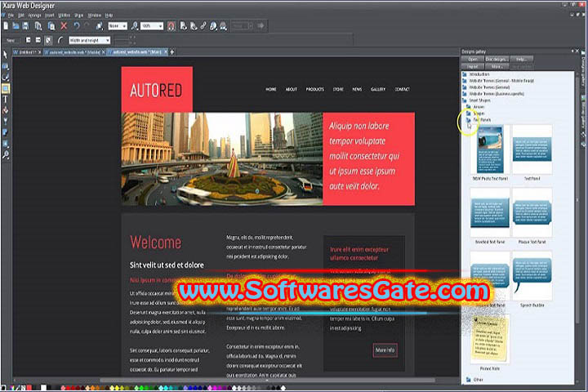Pick the white swatch on color line

tap(43, 387)
